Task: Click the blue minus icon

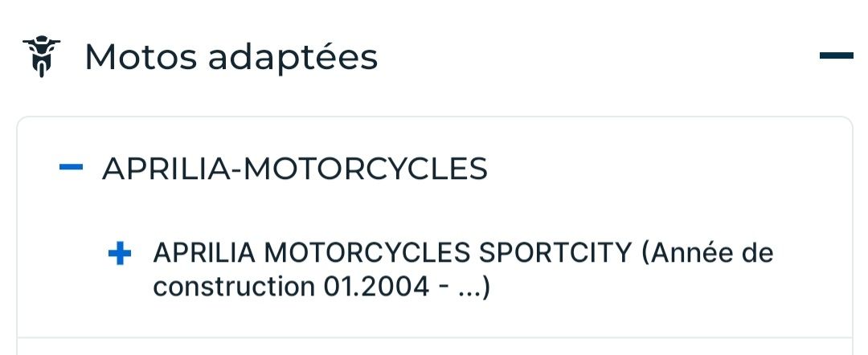Action: click(x=72, y=168)
